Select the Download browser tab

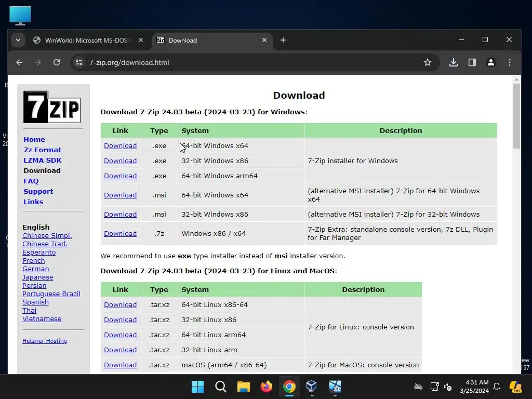pos(212,41)
